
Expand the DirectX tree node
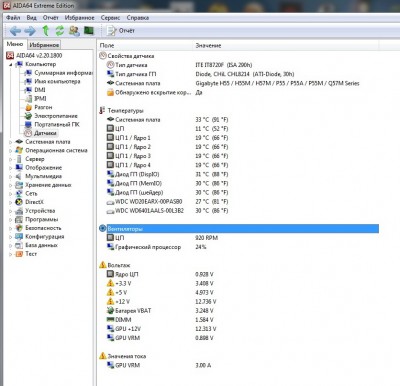(x=10, y=202)
